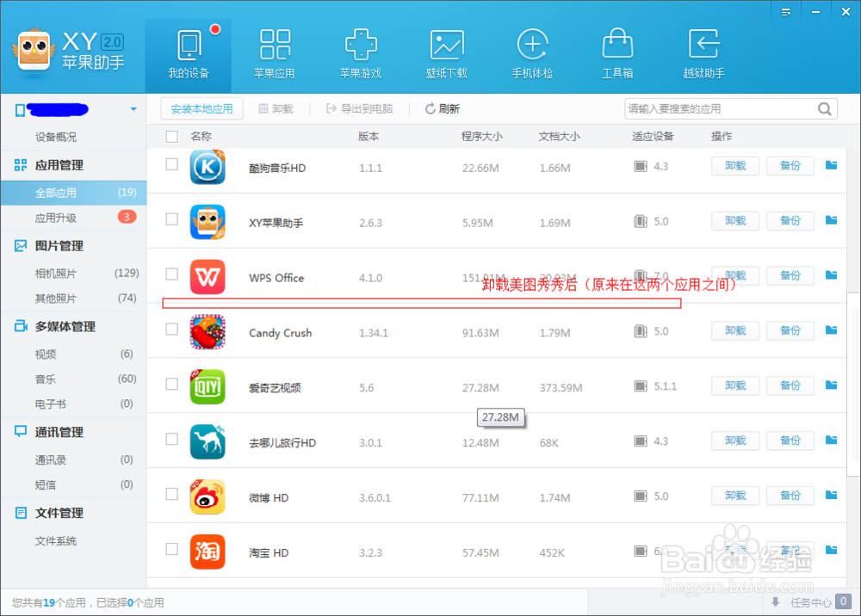Image resolution: width=861 pixels, height=616 pixels.
Task: Click the app list vertical scrollbar
Action: [x=853, y=384]
